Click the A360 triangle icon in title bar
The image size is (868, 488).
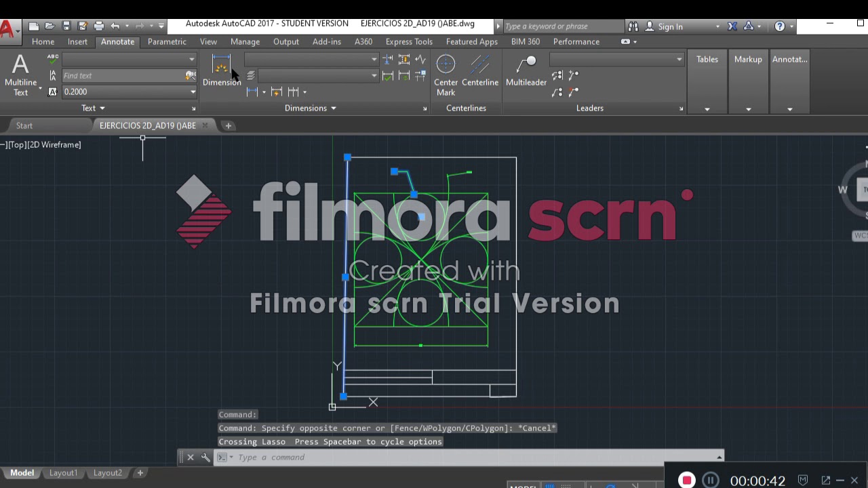coord(749,26)
